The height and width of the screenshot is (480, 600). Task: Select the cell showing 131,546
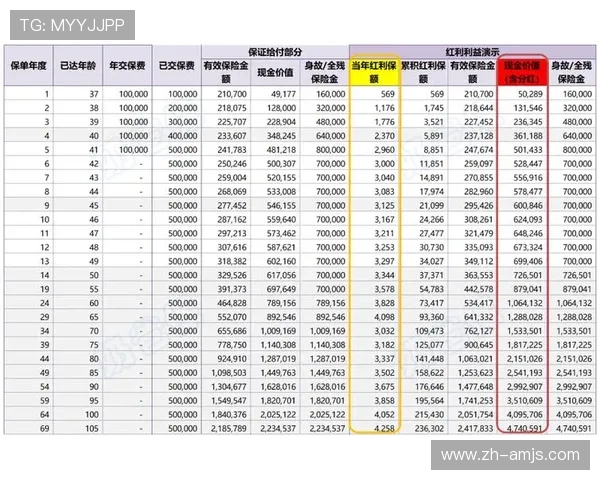pos(522,108)
